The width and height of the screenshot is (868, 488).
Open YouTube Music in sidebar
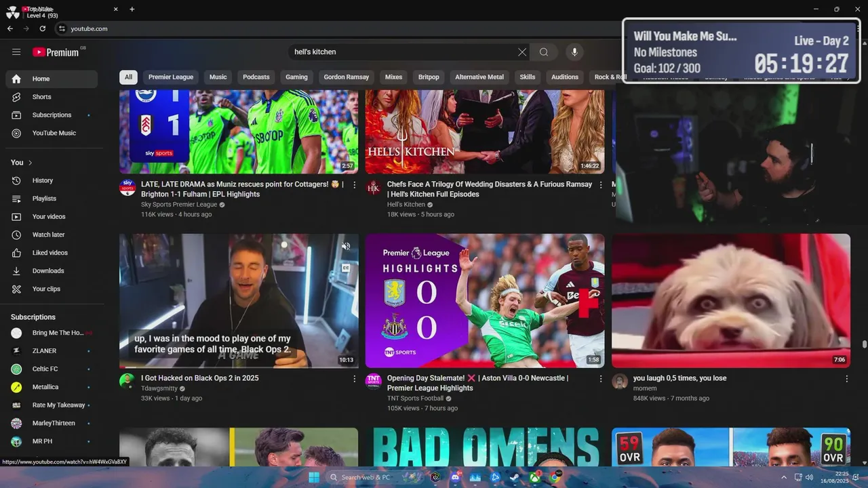pyautogui.click(x=52, y=133)
